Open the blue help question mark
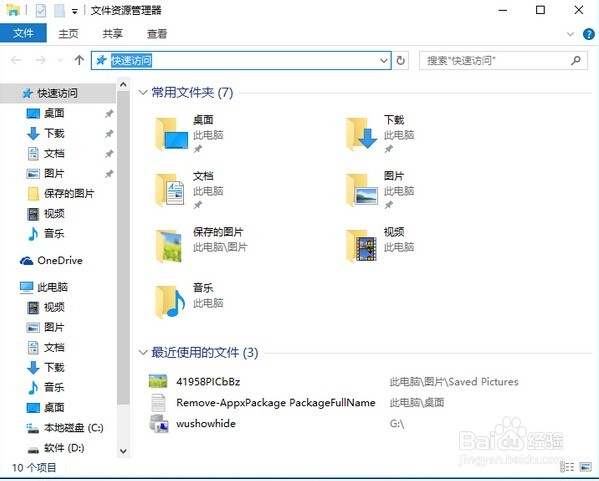 pyautogui.click(x=588, y=34)
